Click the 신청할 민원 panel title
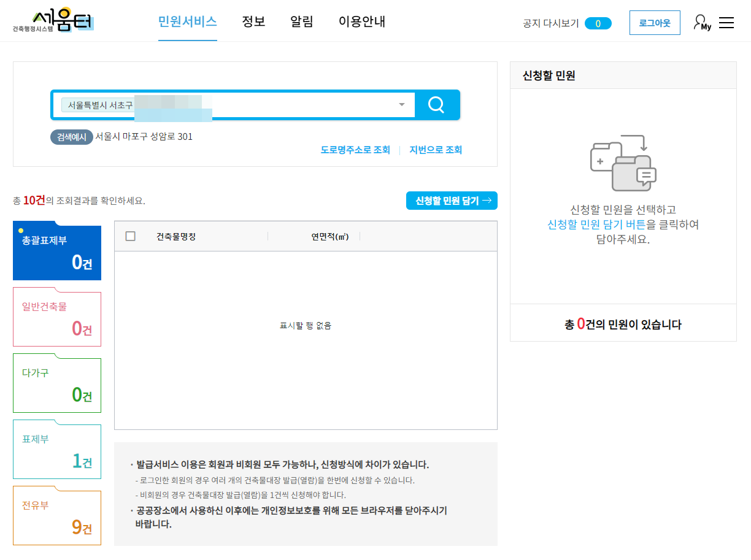This screenshot has height=560, width=751. pos(549,75)
